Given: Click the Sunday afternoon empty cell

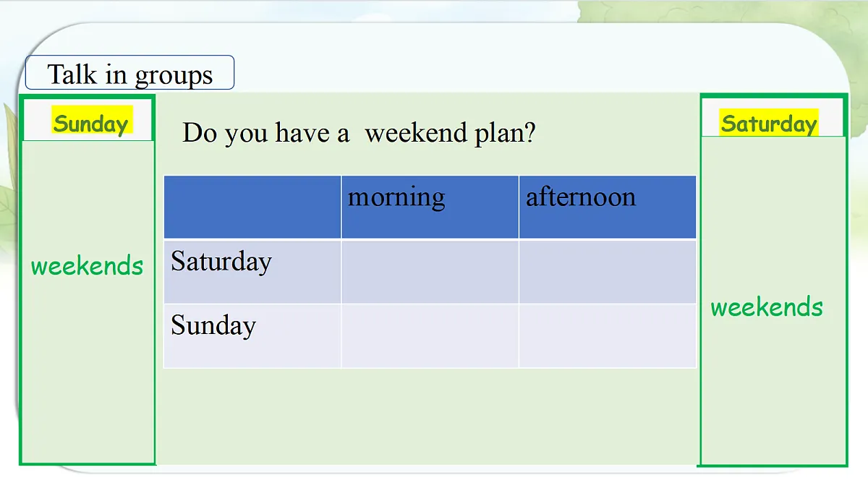Looking at the screenshot, I should click(x=608, y=335).
